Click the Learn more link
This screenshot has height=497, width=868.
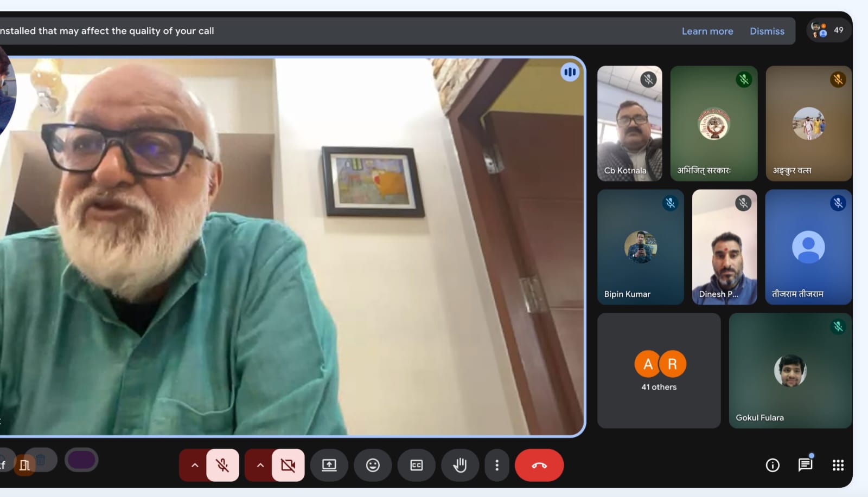tap(707, 31)
